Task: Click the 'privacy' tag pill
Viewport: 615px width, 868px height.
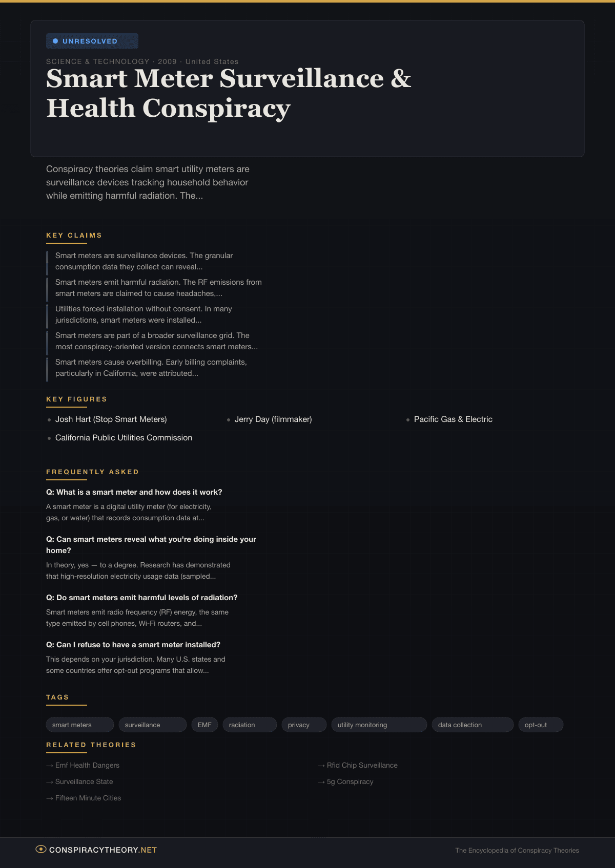Action: click(303, 725)
